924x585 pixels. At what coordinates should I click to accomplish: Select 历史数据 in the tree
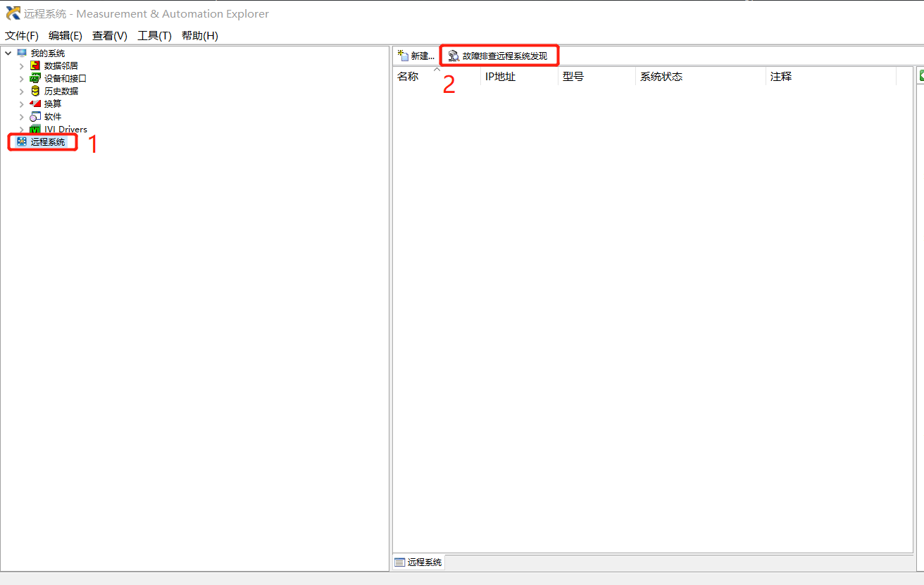61,92
